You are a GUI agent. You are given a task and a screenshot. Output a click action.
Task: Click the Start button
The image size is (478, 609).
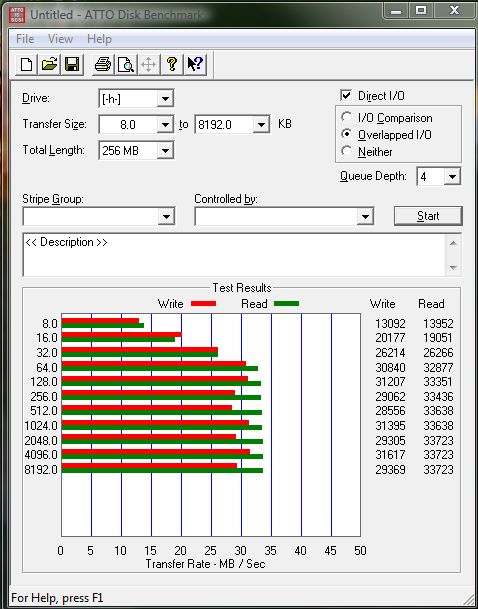(x=428, y=216)
